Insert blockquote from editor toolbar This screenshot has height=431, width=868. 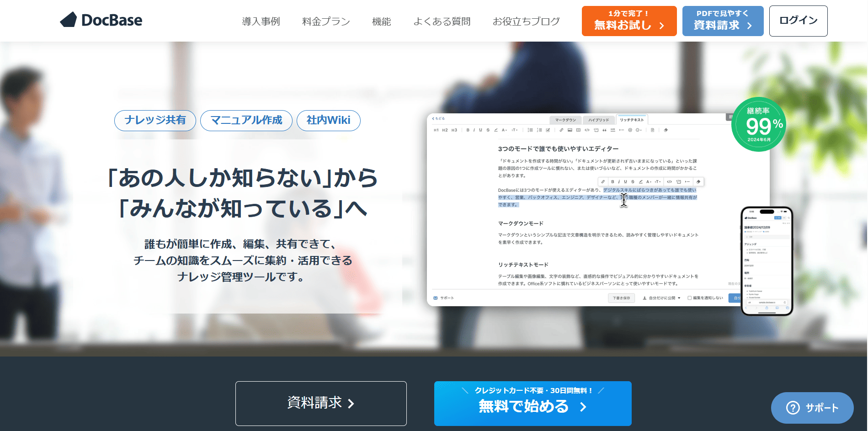pyautogui.click(x=604, y=130)
